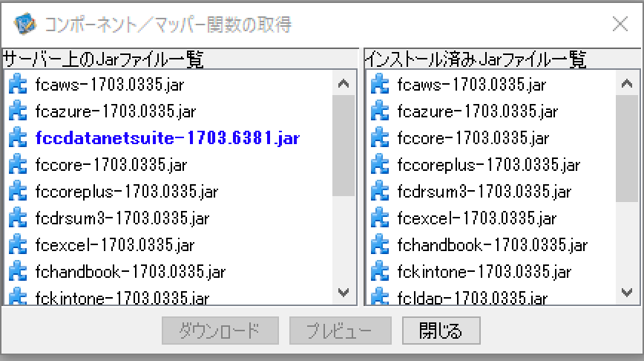This screenshot has height=361, width=644.
Task: Click the puzzle icon beside fcazure jar in installed list
Action: (x=380, y=111)
